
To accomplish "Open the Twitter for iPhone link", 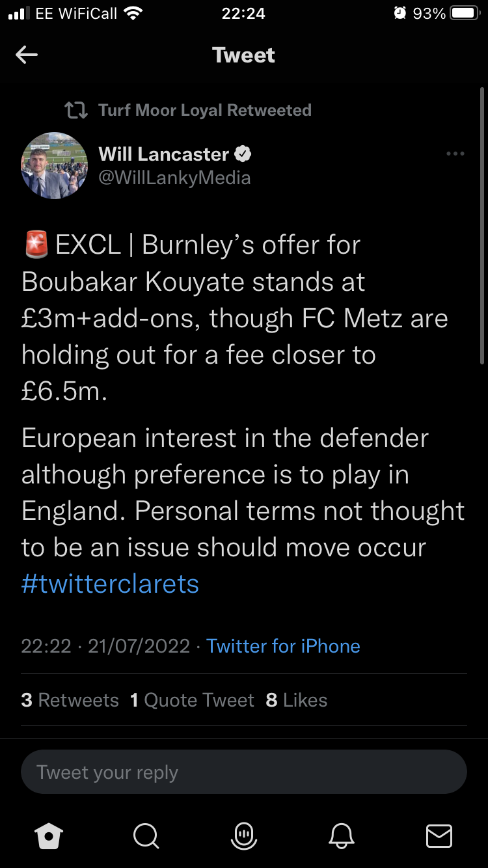I will click(x=283, y=646).
